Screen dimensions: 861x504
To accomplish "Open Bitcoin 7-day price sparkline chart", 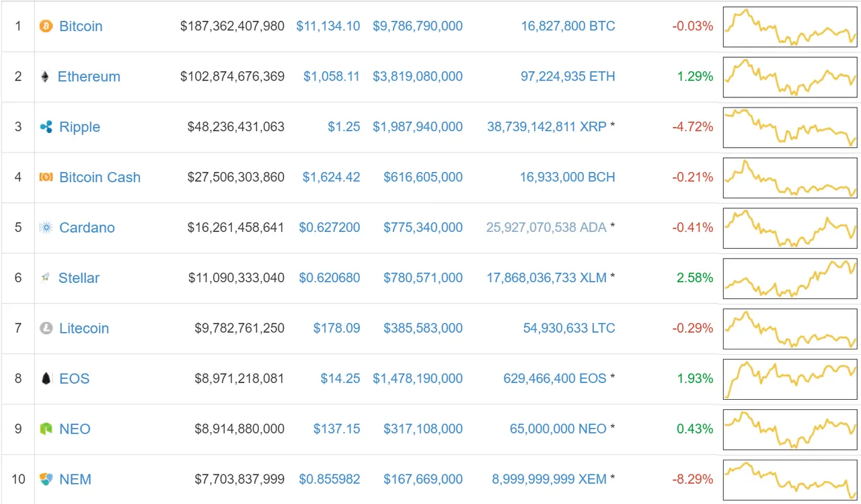I will (790, 27).
